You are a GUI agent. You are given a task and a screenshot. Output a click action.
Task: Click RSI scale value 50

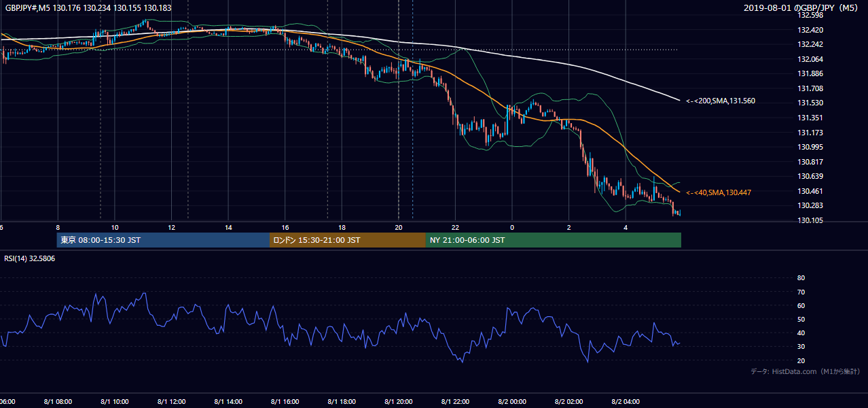[801, 319]
